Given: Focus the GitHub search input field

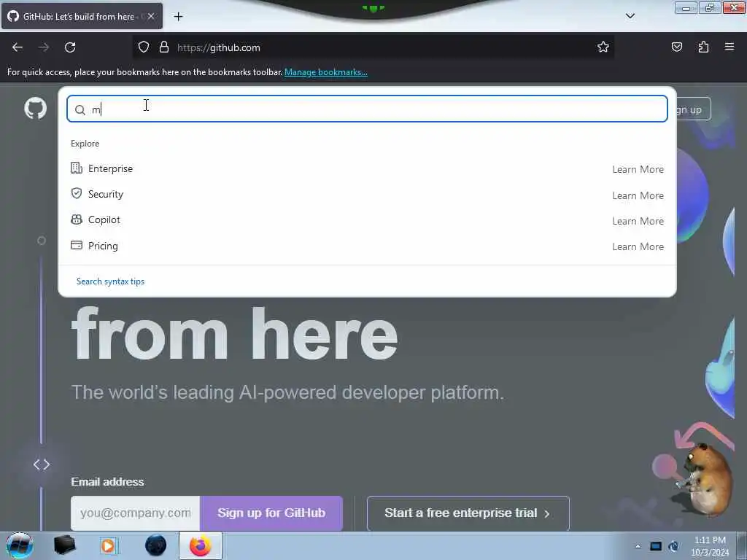Looking at the screenshot, I should tap(367, 109).
